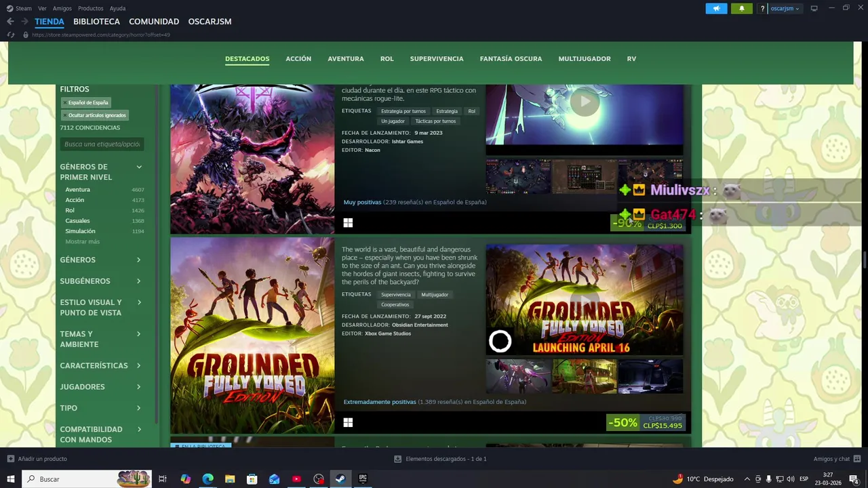Click the plus icon beside Añadir un producto
This screenshot has width=868, height=488.
click(11, 459)
